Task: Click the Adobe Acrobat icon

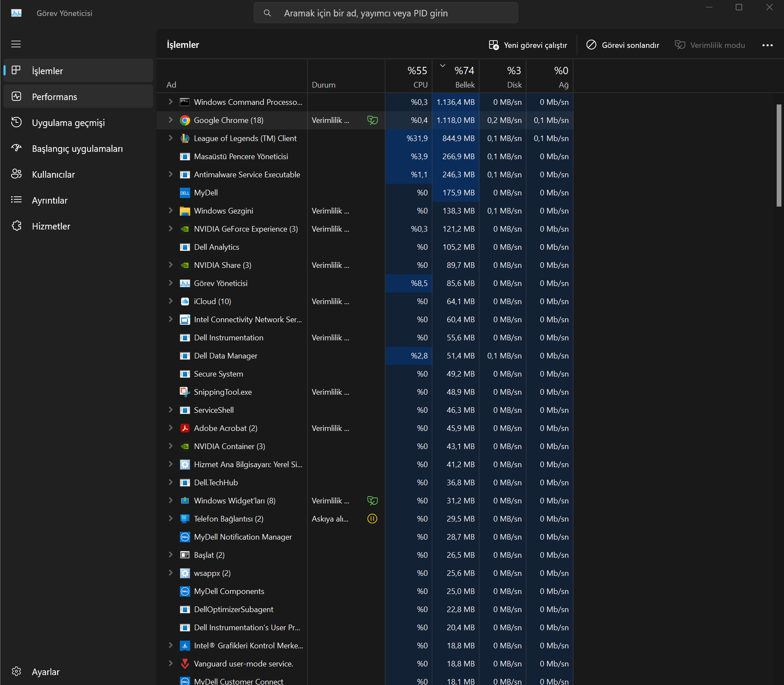Action: (185, 428)
